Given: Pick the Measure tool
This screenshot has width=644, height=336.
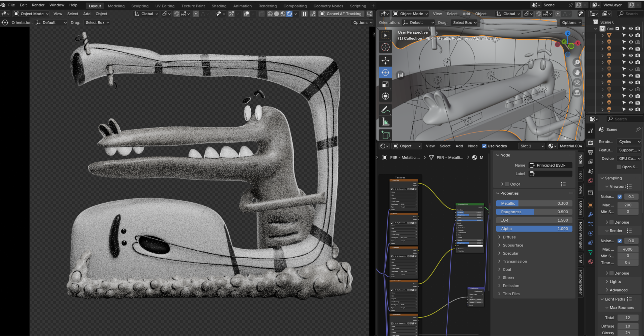Looking at the screenshot, I should pyautogui.click(x=385, y=122).
